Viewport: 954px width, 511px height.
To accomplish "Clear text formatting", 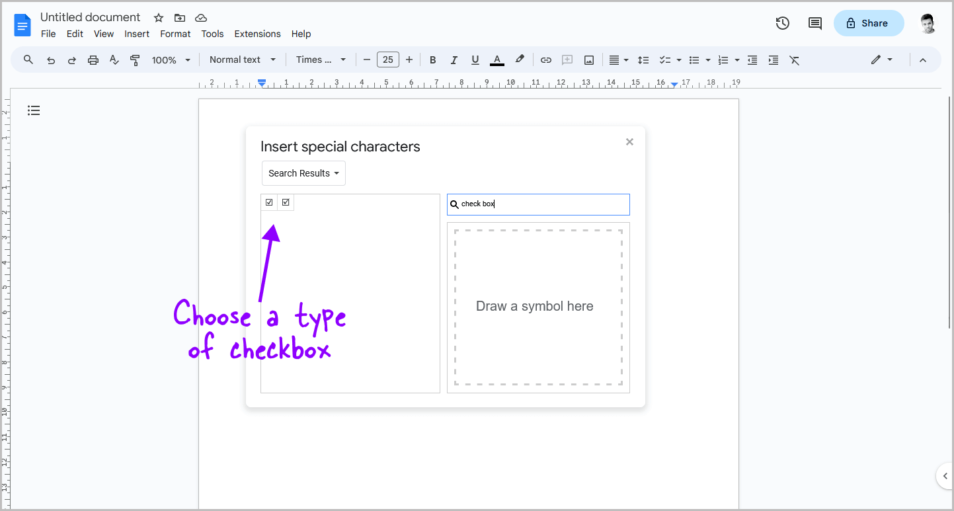I will click(x=794, y=60).
